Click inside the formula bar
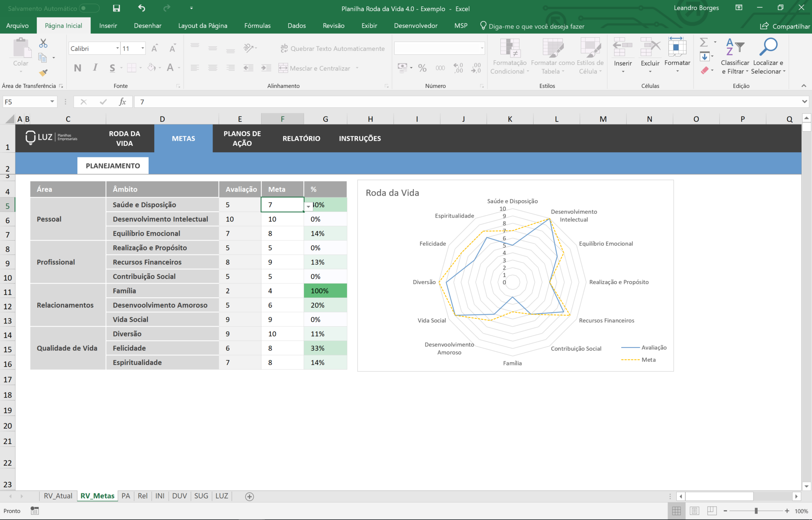 click(x=278, y=102)
